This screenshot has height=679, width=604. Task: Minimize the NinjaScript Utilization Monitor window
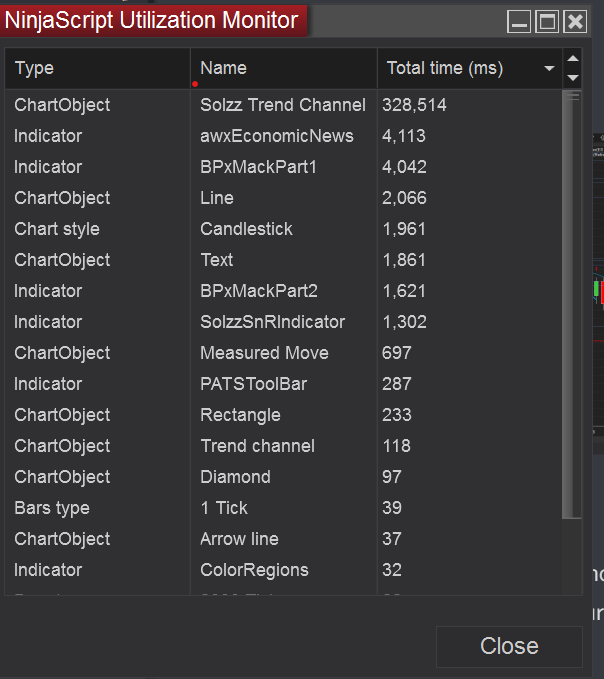(519, 22)
